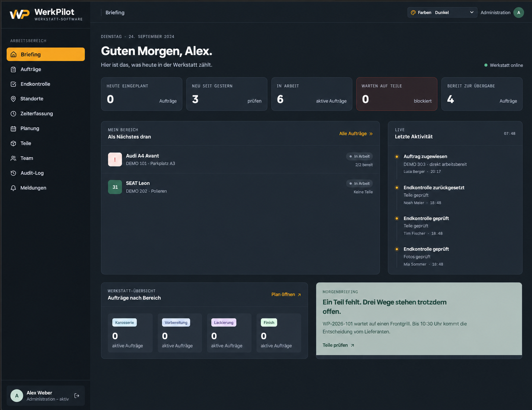Click the Endkontrolle checkmark icon

tap(13, 84)
